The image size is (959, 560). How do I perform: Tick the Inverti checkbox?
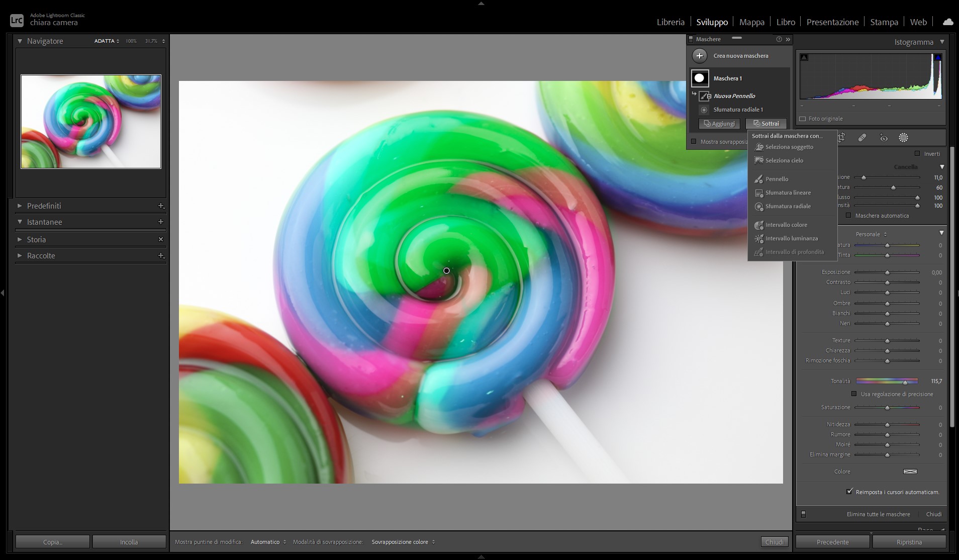(x=917, y=153)
